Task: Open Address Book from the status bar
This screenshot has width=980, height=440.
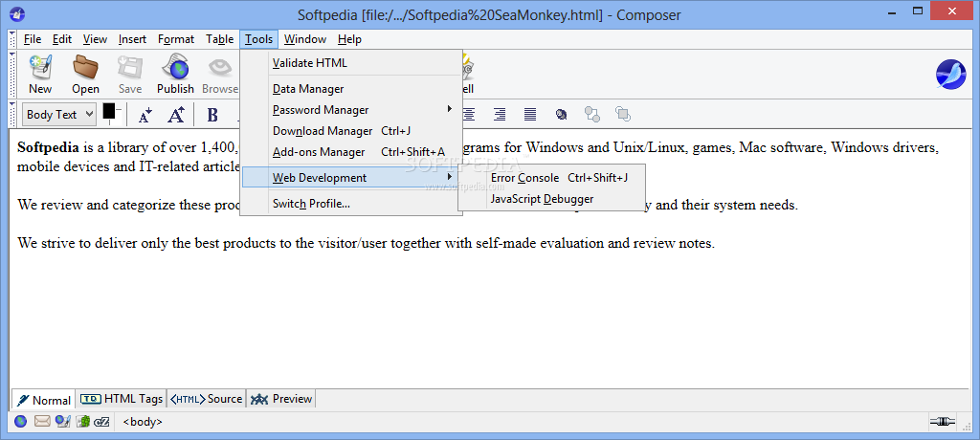Action: click(83, 421)
